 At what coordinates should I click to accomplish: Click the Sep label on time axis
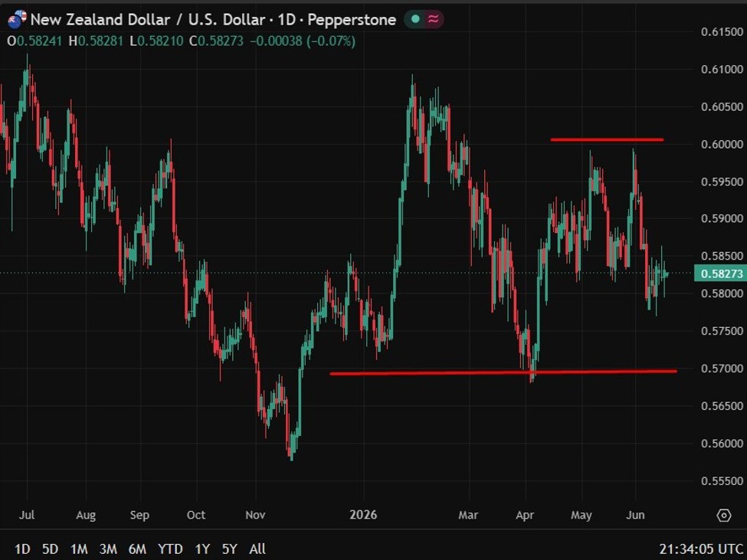pos(139,516)
